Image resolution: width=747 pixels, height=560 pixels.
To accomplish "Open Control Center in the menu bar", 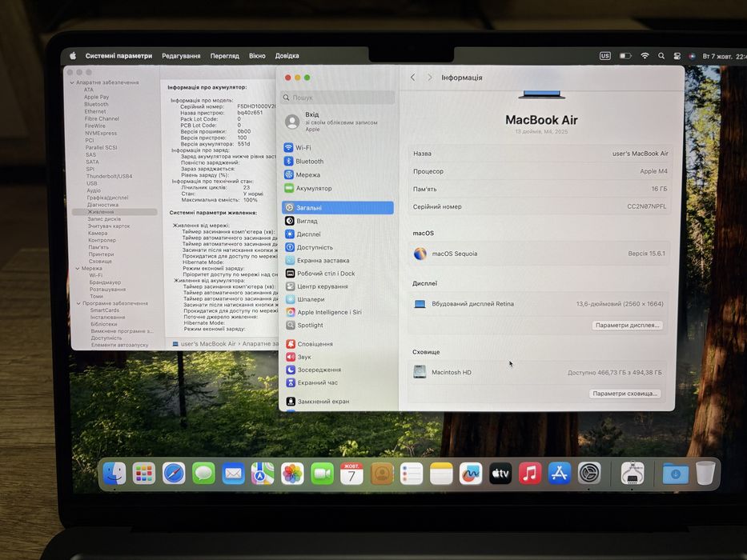I will (x=677, y=56).
